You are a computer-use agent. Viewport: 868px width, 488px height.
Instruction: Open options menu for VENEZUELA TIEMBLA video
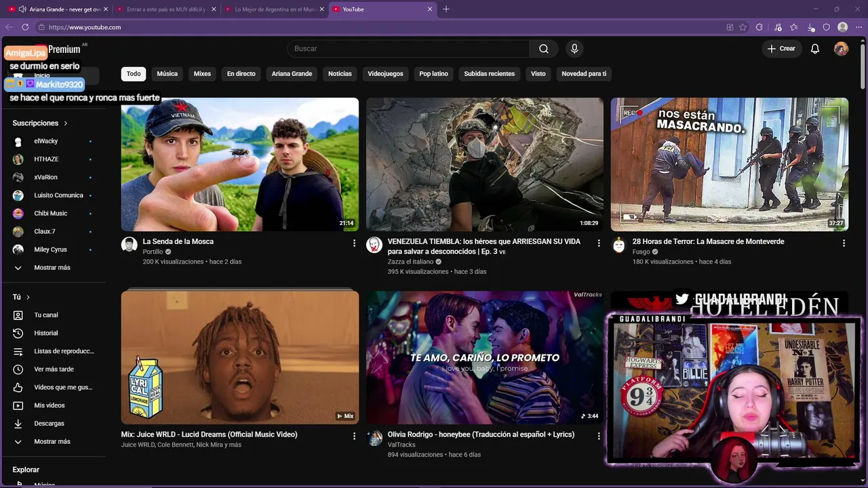(599, 243)
